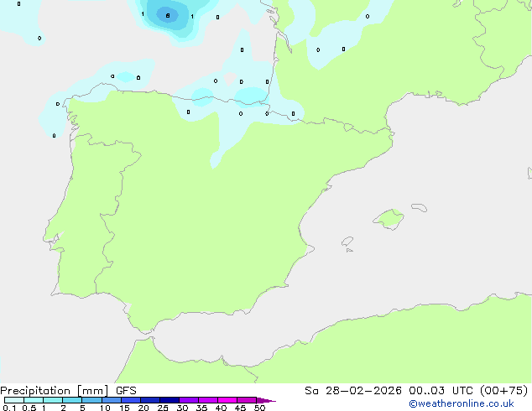Click the "30" legend scale label
The height and width of the screenshot is (411, 532).
click(182, 408)
